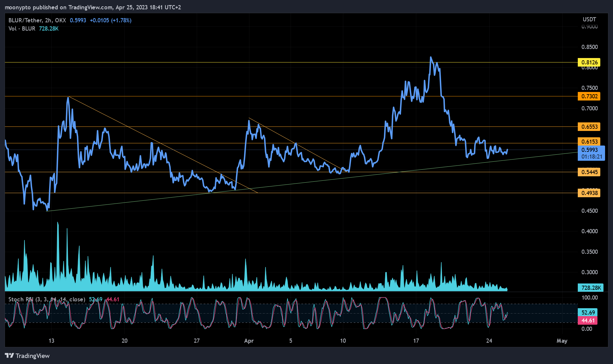The image size is (613, 364).
Task: Select the 0.7302 orange price label
Action: (589, 96)
